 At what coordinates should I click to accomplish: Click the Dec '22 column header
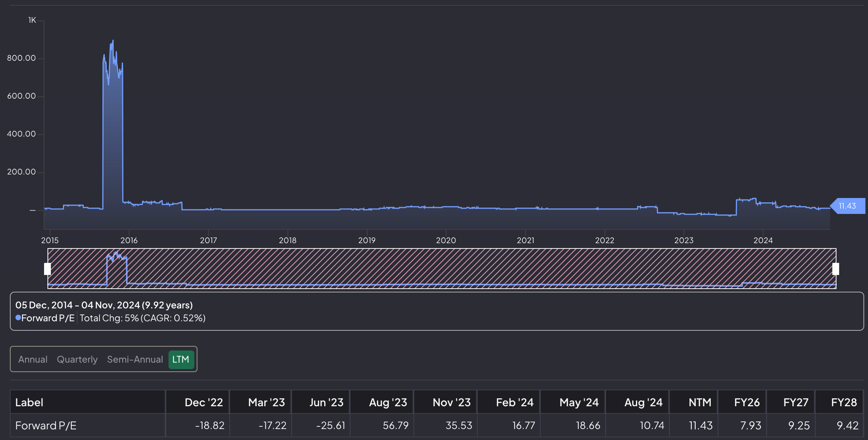[204, 402]
